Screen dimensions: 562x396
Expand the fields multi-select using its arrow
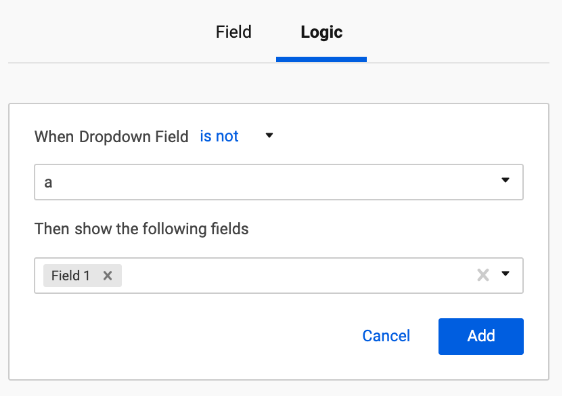tap(505, 274)
